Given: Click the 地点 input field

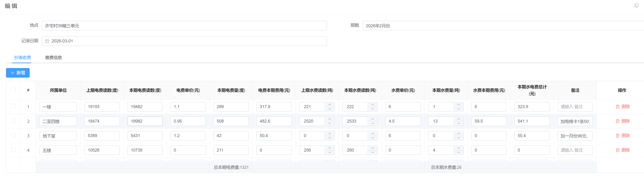Looking at the screenshot, I should tap(184, 26).
